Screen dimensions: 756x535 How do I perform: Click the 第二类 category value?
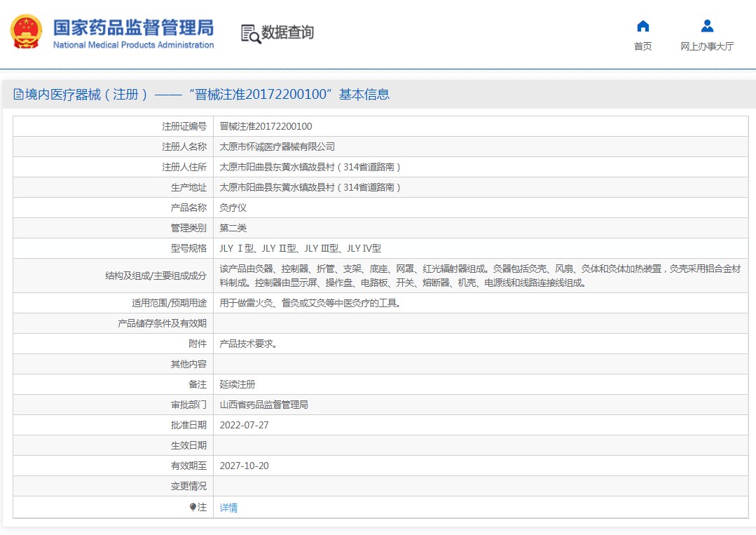[x=233, y=228]
